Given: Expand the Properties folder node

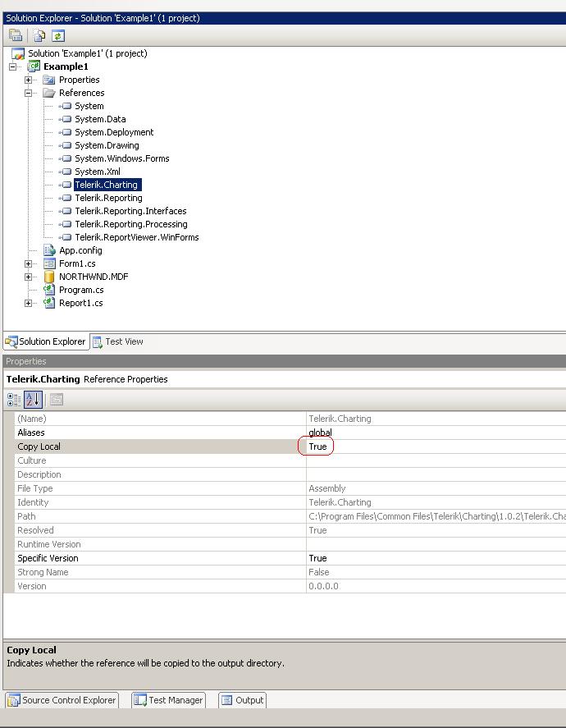Looking at the screenshot, I should coord(28,80).
